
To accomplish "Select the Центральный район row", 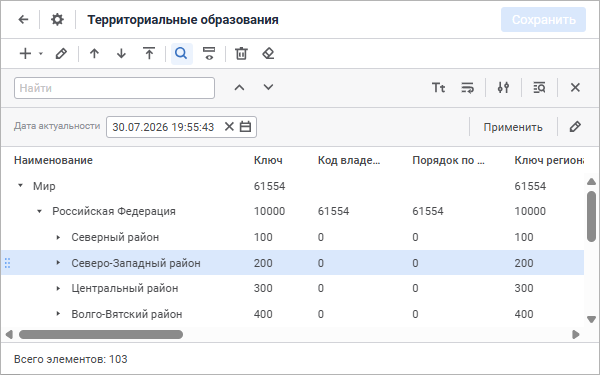I will tap(293, 288).
